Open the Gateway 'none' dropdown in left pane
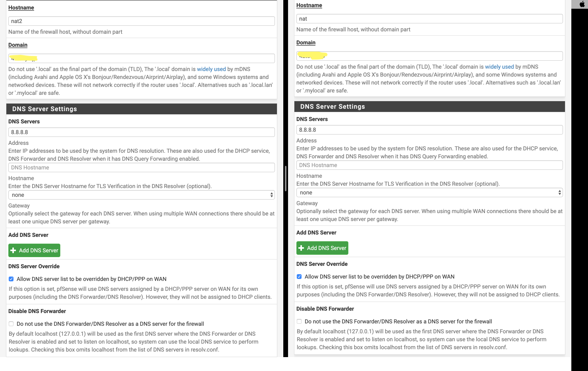 point(141,195)
